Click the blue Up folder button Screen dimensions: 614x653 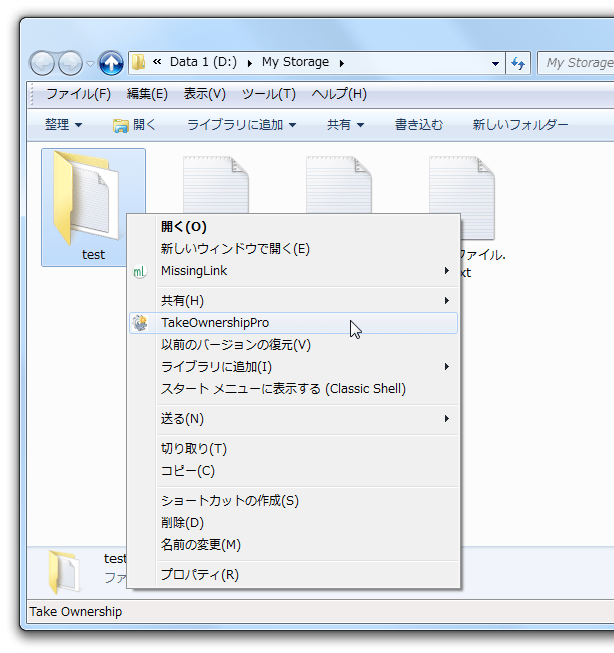tap(111, 63)
